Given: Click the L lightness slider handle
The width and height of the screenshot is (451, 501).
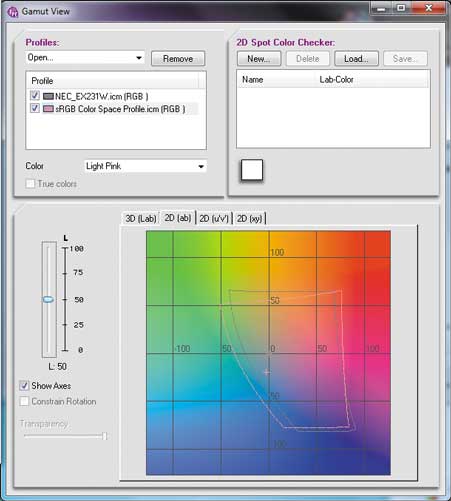Looking at the screenshot, I should point(48,299).
